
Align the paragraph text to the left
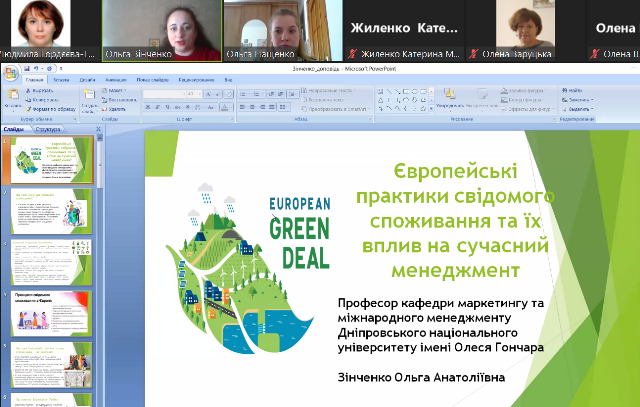242,107
